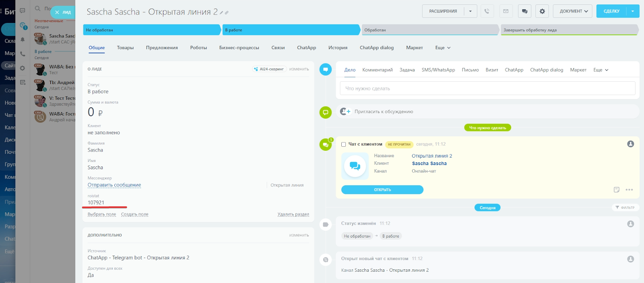Open three-dots menu in client chat card
Viewport: 644px width, 283px height.
click(629, 190)
